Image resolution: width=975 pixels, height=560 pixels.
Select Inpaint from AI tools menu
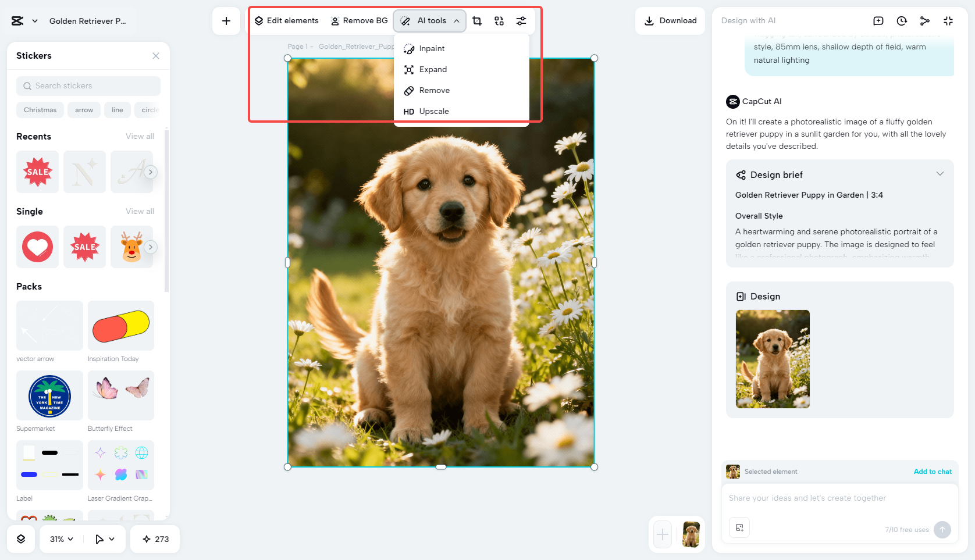point(431,48)
